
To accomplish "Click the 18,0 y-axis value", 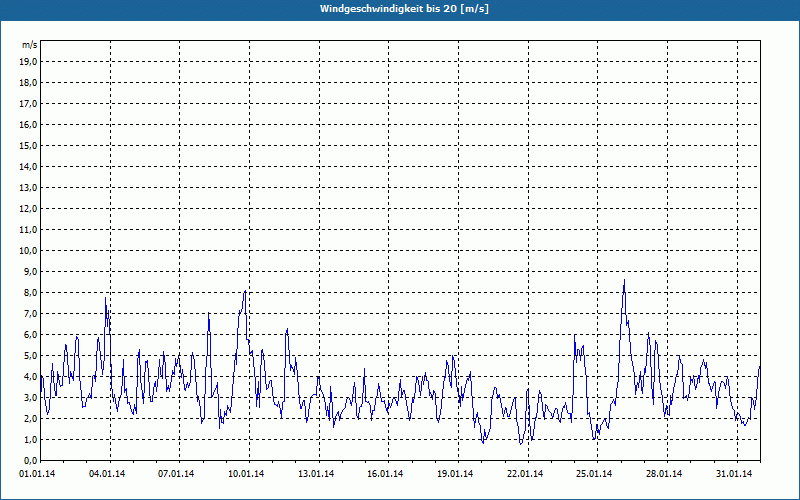I will [x=28, y=83].
